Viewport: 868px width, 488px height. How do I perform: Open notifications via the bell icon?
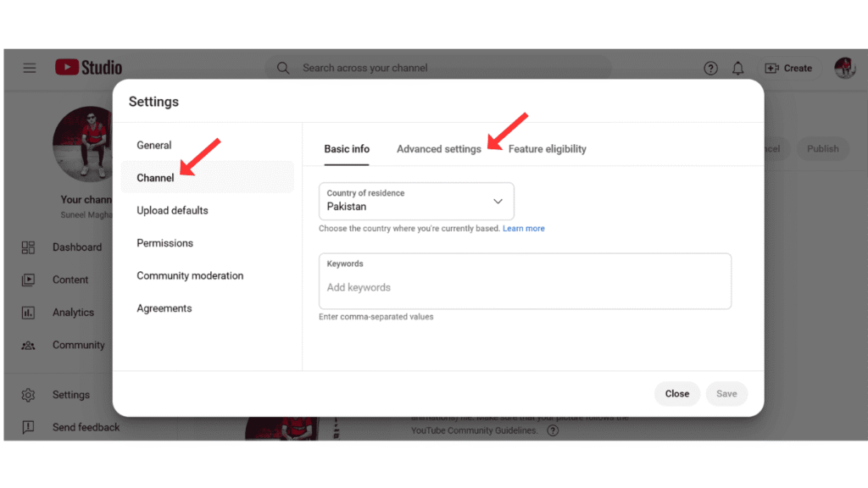(737, 68)
